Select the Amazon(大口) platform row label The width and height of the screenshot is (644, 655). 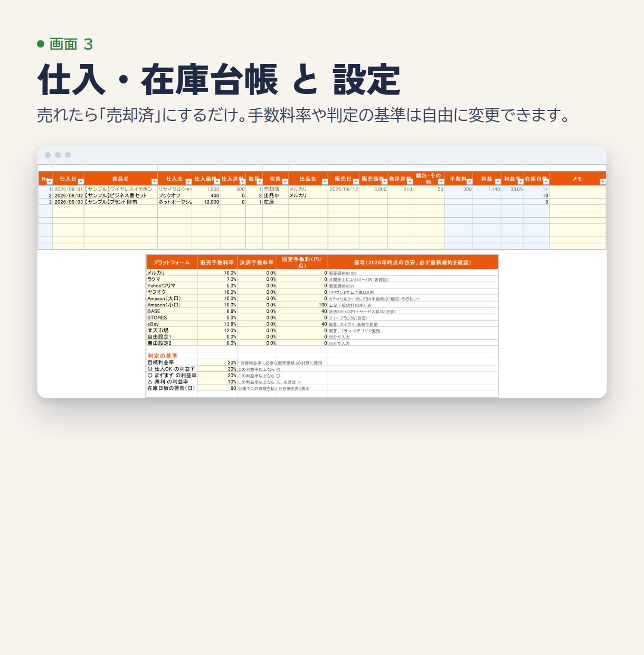172,298
